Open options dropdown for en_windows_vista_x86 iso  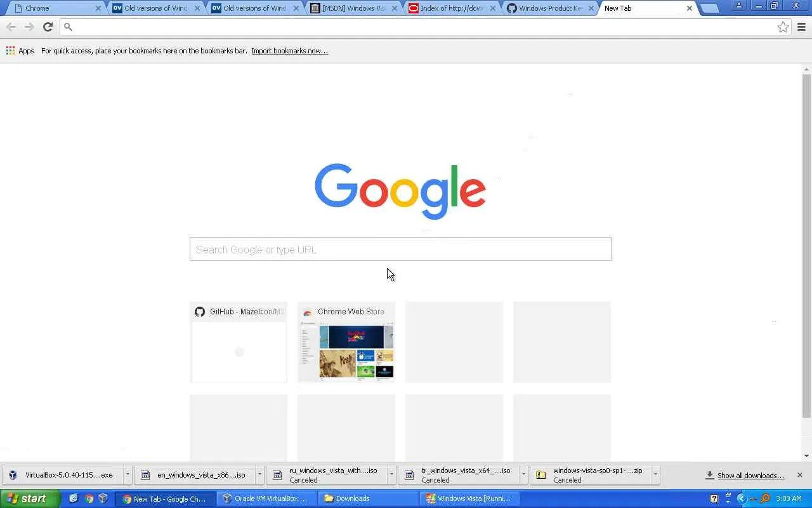(259, 475)
